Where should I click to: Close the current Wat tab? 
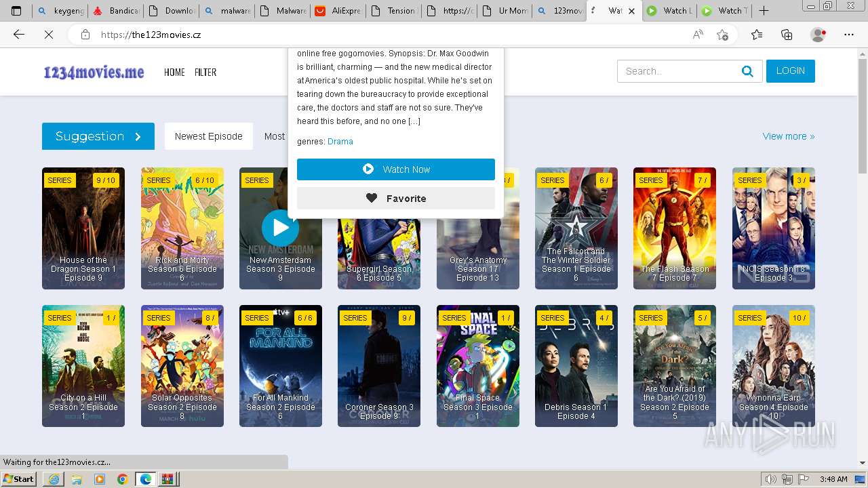(x=632, y=11)
